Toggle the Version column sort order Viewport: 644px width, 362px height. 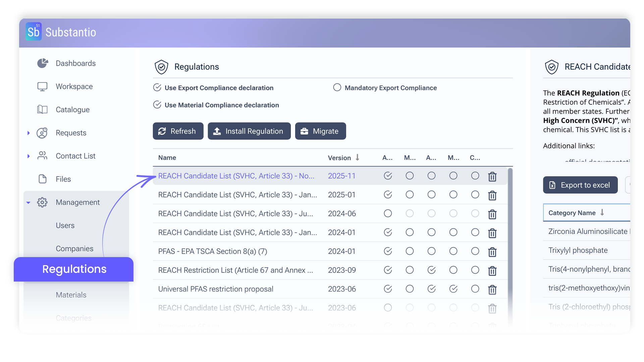(x=357, y=158)
